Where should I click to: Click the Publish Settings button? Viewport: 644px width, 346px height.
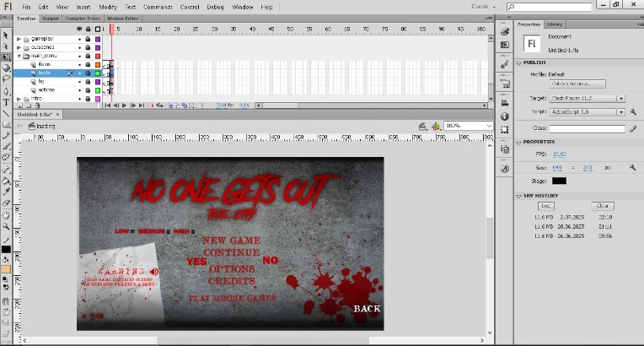click(577, 84)
